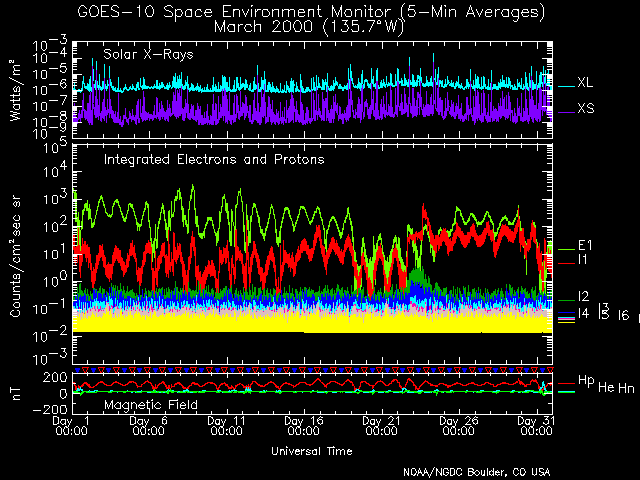Select the 'Solar X-Rays' panel label
640x480 pixels.
pyautogui.click(x=148, y=54)
